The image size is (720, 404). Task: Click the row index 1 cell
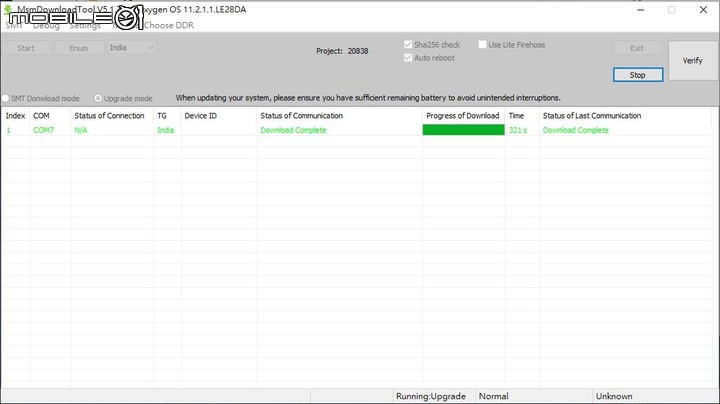[8, 130]
